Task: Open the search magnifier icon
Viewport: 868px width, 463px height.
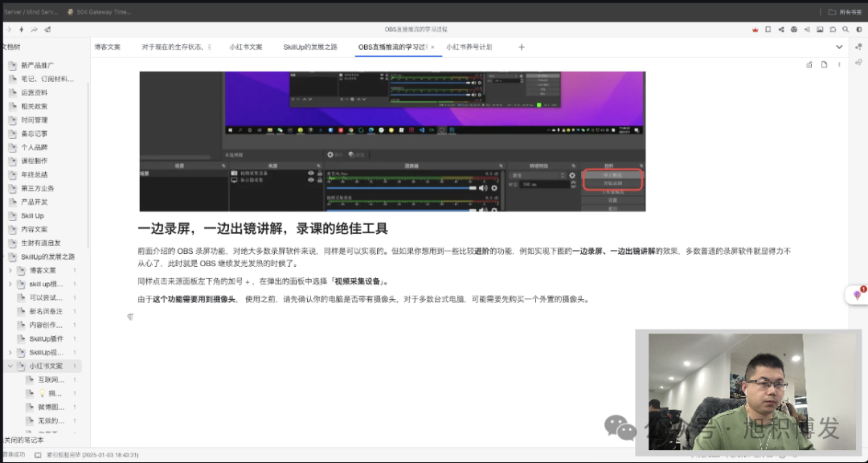Action: point(845,29)
